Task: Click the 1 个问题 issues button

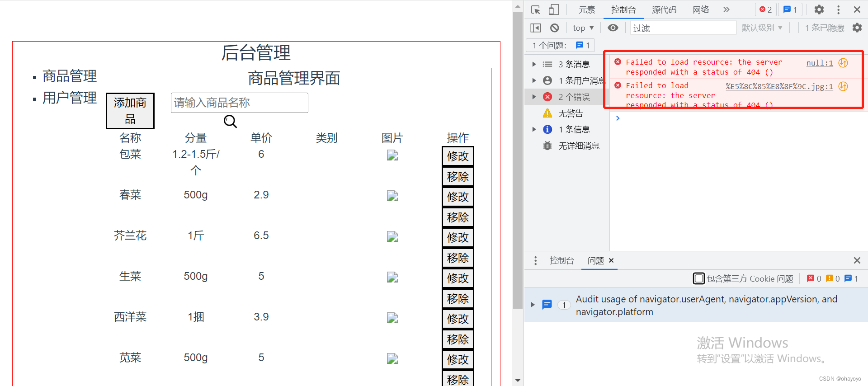Action: coord(561,45)
